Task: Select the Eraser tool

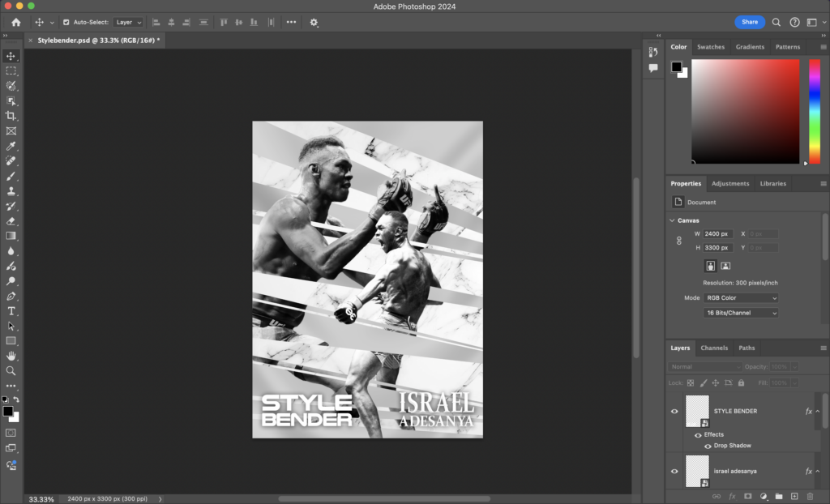Action: tap(11, 220)
